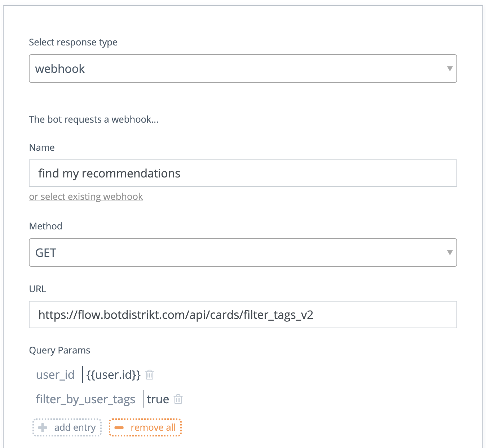Focus the URL input field
This screenshot has width=486, height=448.
point(243,315)
